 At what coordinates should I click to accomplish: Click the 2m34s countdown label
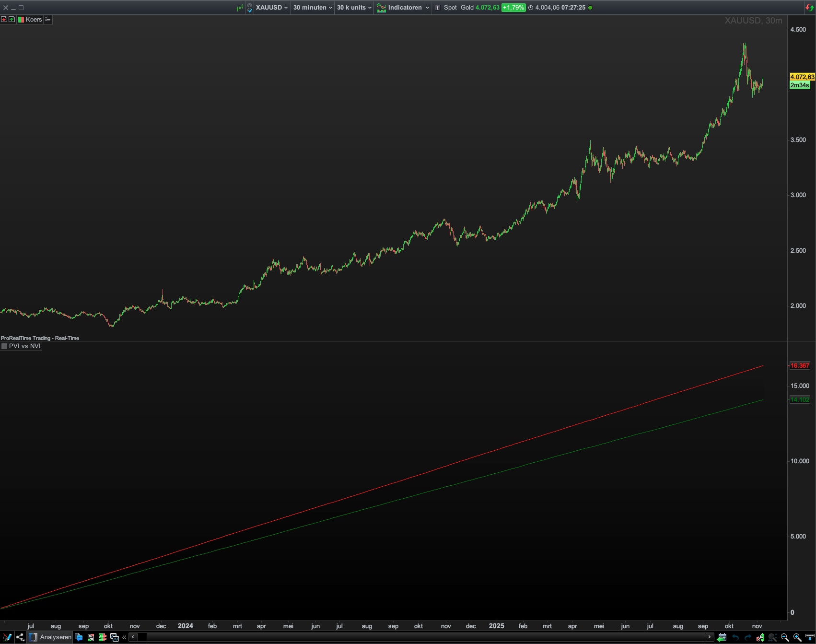(800, 85)
